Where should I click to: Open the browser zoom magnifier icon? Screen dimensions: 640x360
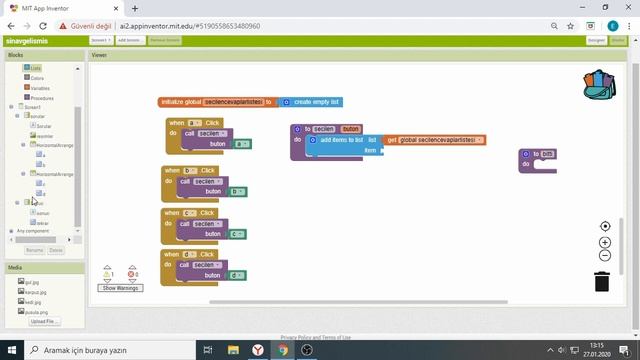point(554,26)
